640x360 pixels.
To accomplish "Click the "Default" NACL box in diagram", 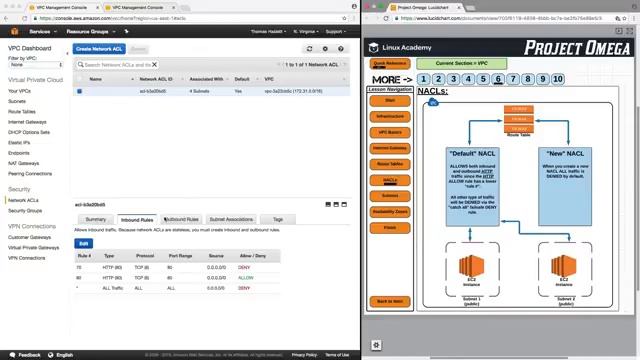I will point(472,187).
